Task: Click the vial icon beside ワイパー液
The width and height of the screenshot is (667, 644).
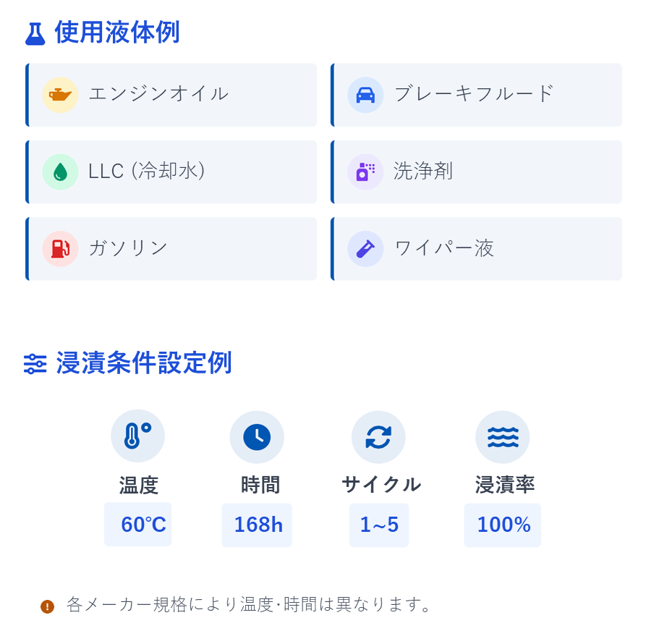Action: coord(365,249)
